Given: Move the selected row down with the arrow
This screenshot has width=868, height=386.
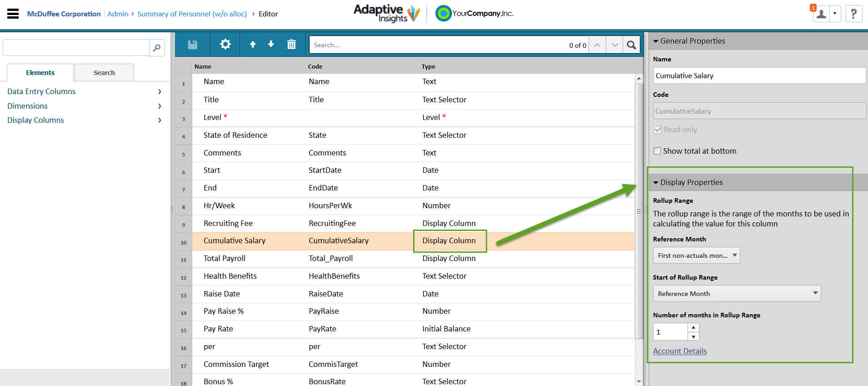Looking at the screenshot, I should pos(271,44).
